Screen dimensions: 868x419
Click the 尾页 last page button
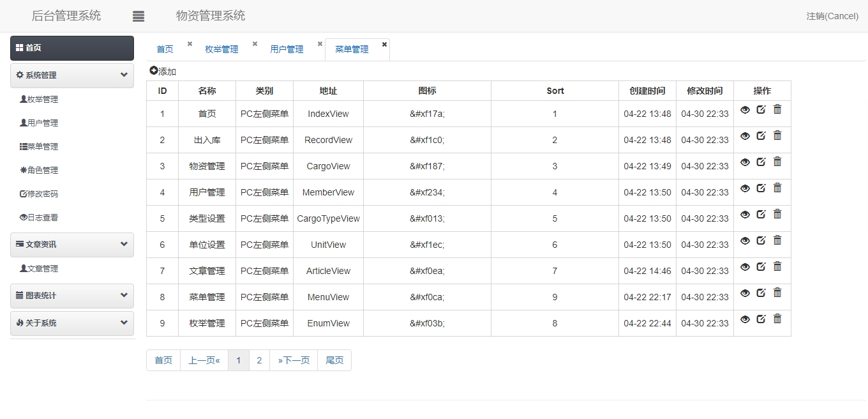(334, 360)
